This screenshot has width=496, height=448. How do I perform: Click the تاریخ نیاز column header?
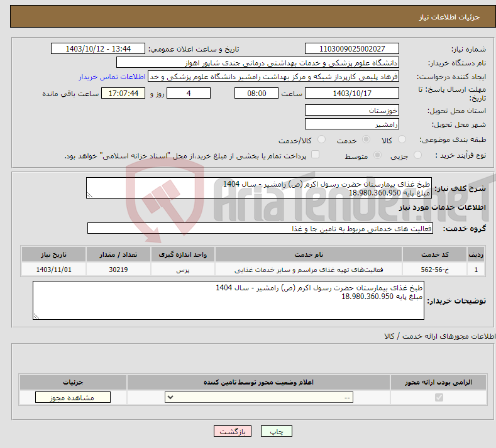(53, 254)
